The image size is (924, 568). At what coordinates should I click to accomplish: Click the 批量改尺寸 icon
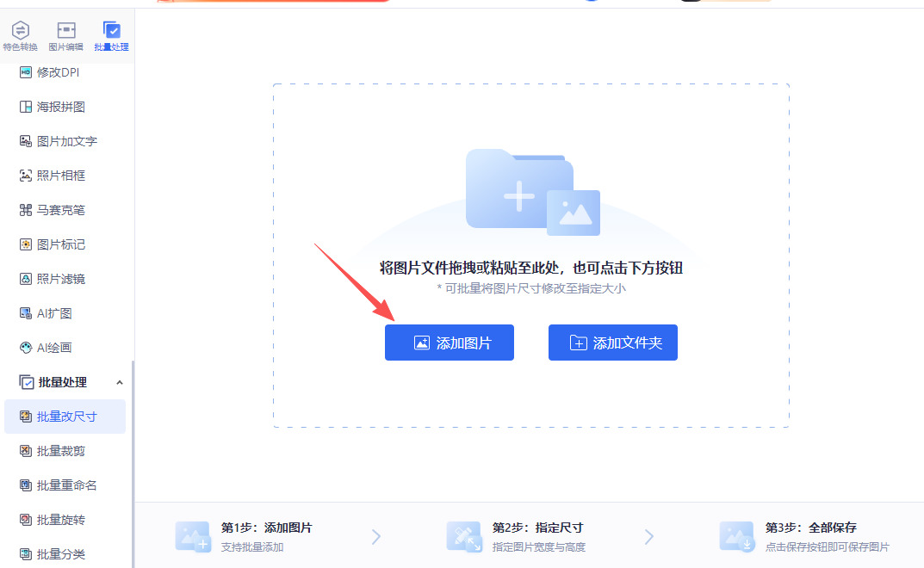(x=25, y=417)
